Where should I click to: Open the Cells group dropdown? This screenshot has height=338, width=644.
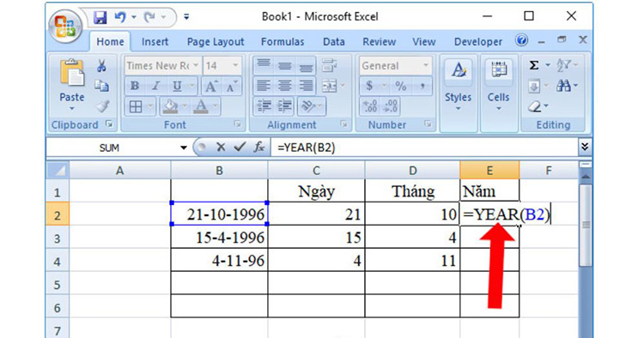tap(499, 109)
